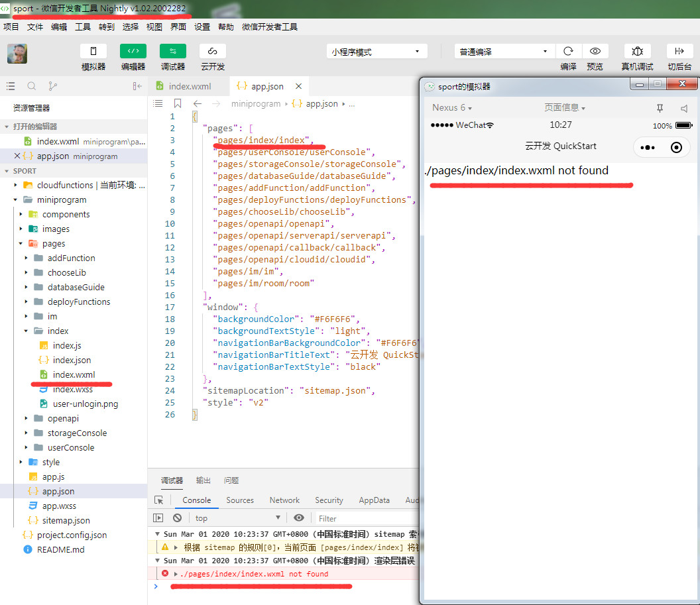Toggle the 调试器 debugger panel button
The image size is (700, 605).
(173, 51)
